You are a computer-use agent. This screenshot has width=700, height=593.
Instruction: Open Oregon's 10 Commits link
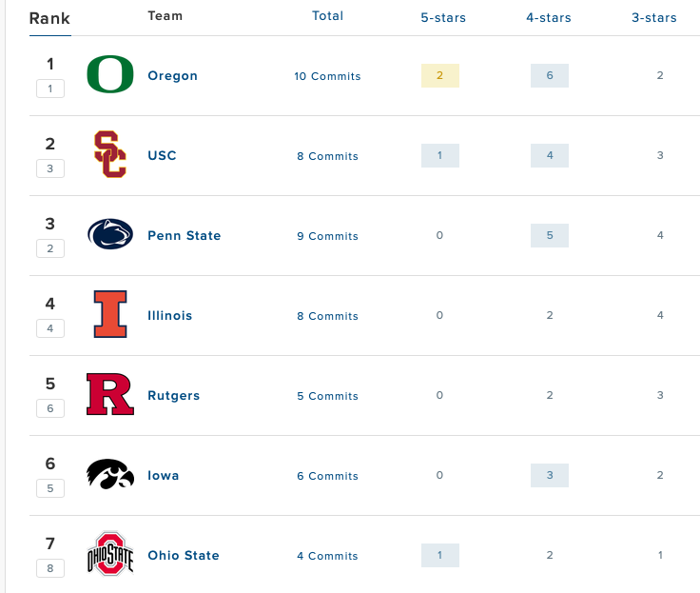(x=328, y=76)
